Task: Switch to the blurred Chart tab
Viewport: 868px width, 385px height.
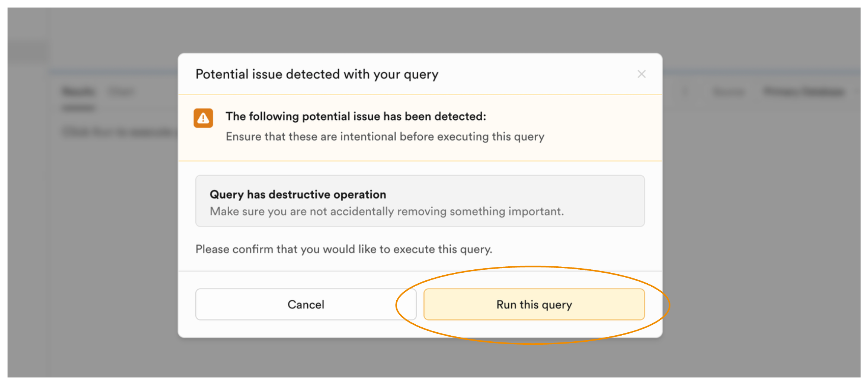Action: click(121, 92)
